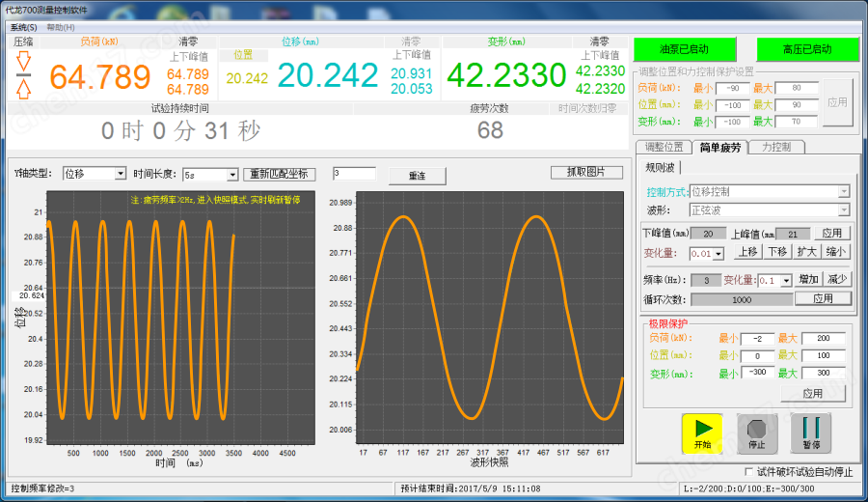This screenshot has height=502, width=868.
Task: Click the 循环次数 field showing 1000
Action: [x=742, y=300]
